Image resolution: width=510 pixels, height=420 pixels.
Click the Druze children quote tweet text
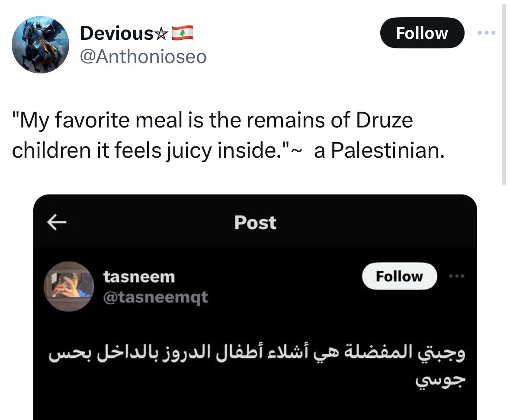[x=212, y=121]
